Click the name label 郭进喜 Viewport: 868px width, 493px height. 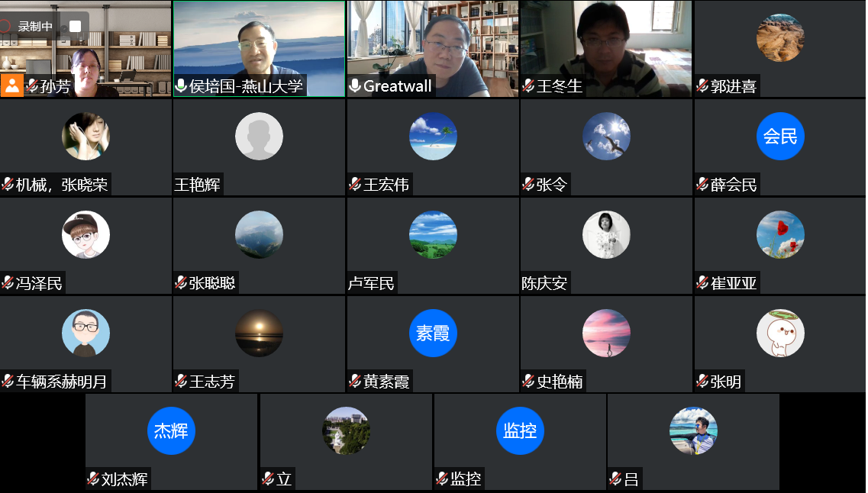(734, 85)
